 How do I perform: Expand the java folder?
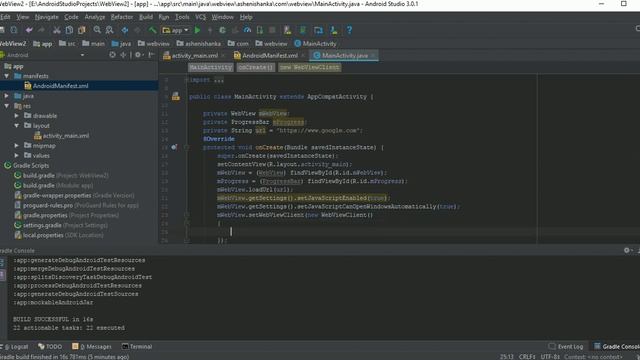click(x=7, y=96)
